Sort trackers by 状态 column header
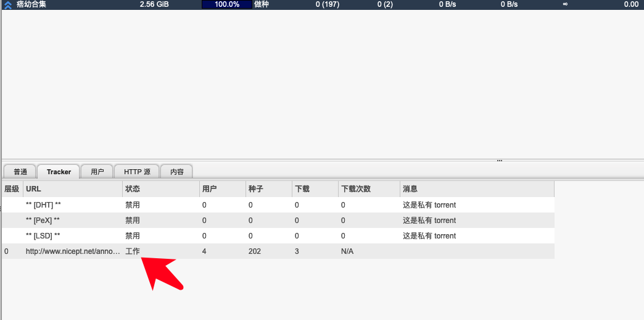 (x=161, y=189)
